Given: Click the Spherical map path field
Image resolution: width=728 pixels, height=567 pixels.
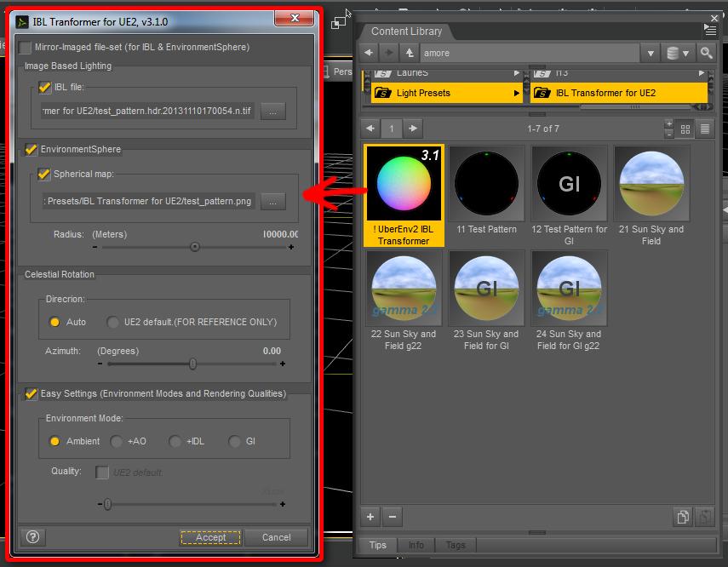Looking at the screenshot, I should click(148, 201).
